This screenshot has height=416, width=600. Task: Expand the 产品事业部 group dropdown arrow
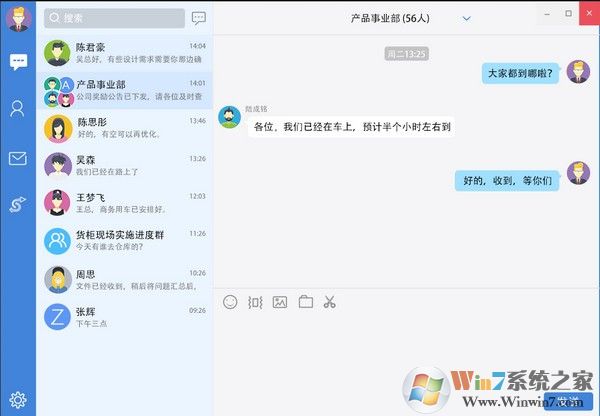pos(466,18)
